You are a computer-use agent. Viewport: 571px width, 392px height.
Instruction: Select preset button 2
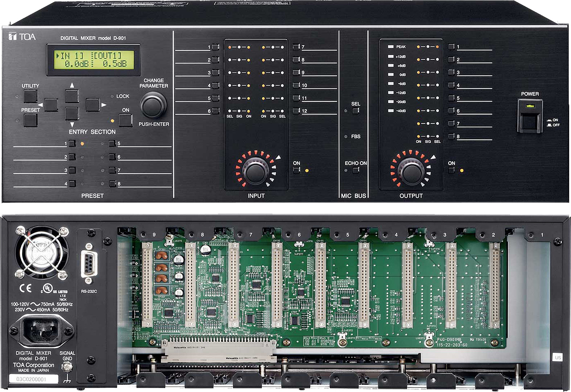point(72,157)
